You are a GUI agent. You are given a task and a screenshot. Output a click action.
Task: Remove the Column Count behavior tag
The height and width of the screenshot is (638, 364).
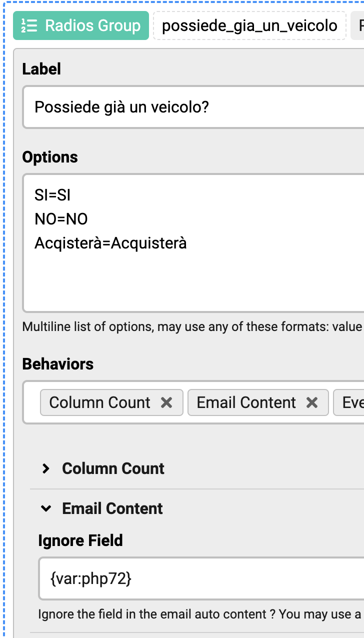point(166,402)
